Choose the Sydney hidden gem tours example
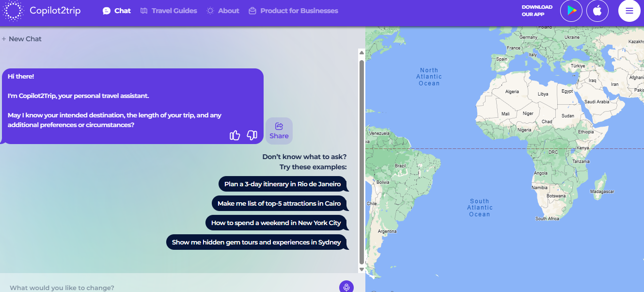Viewport: 644px width, 292px height. [257, 242]
